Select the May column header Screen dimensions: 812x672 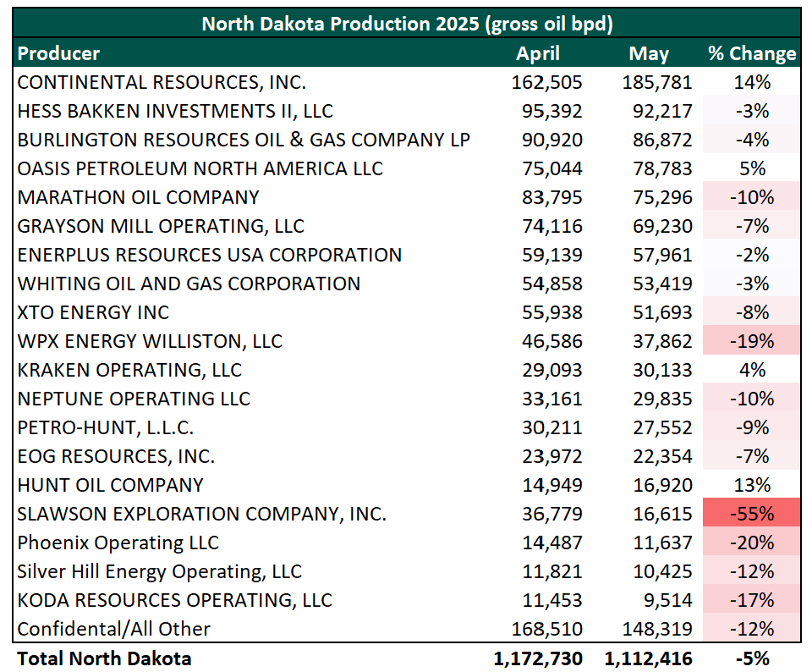click(x=649, y=53)
